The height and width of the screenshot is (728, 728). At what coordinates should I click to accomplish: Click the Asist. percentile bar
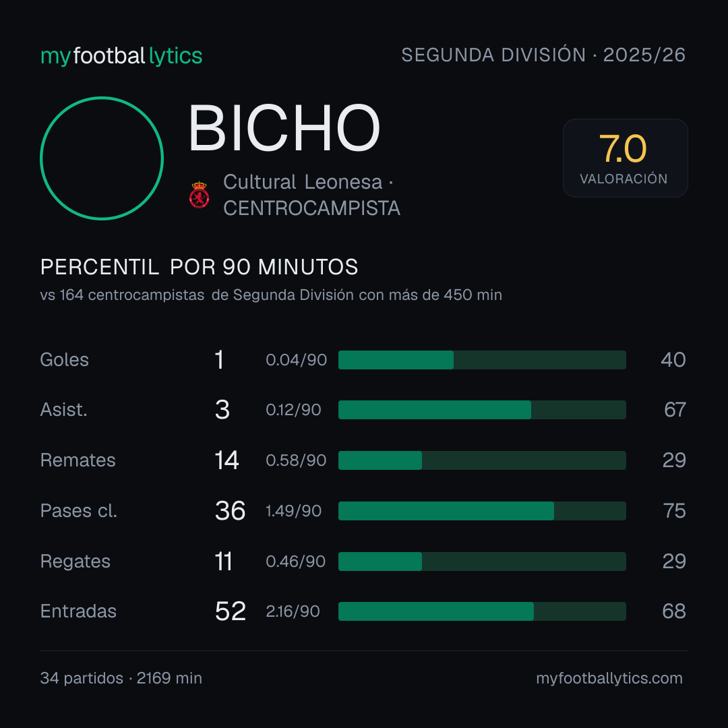482,410
